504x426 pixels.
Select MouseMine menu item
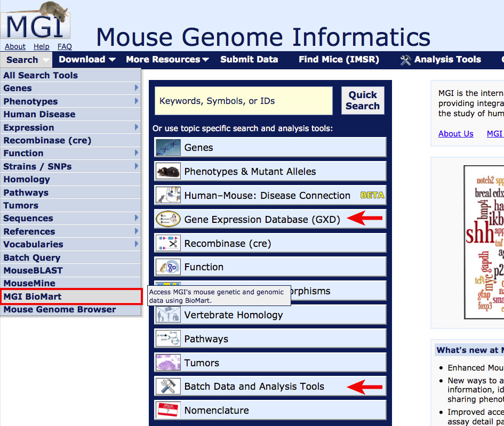point(70,283)
